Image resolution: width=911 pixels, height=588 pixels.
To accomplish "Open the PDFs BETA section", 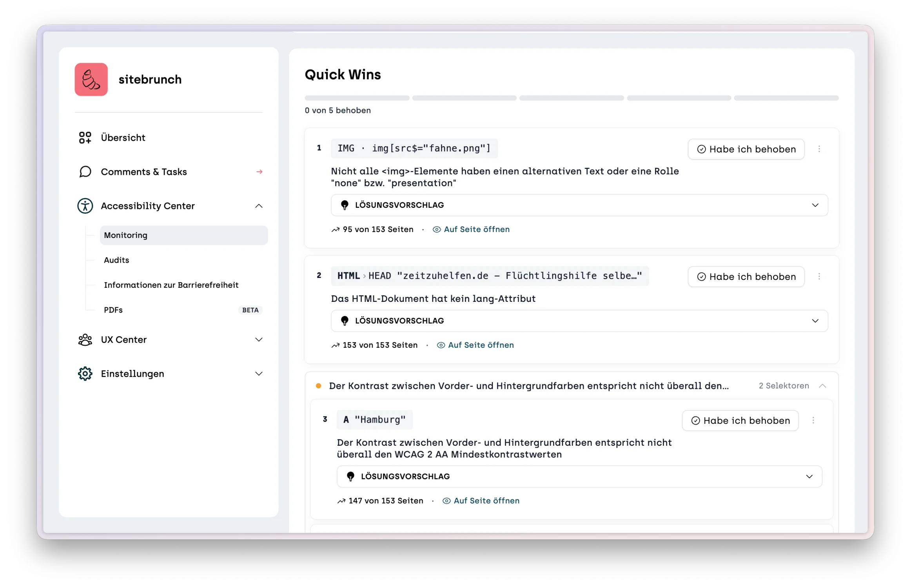I will pos(113,310).
